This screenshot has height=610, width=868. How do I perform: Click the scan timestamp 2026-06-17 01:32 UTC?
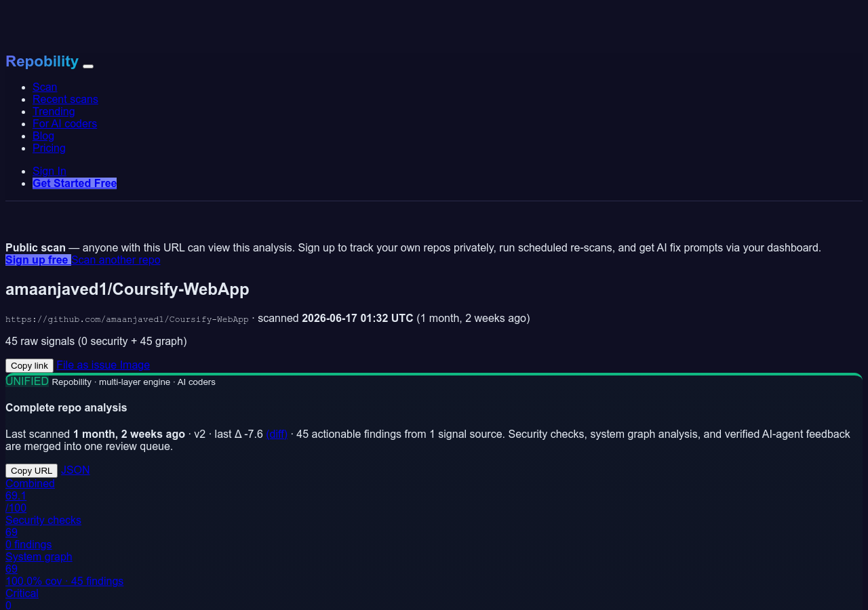(357, 318)
